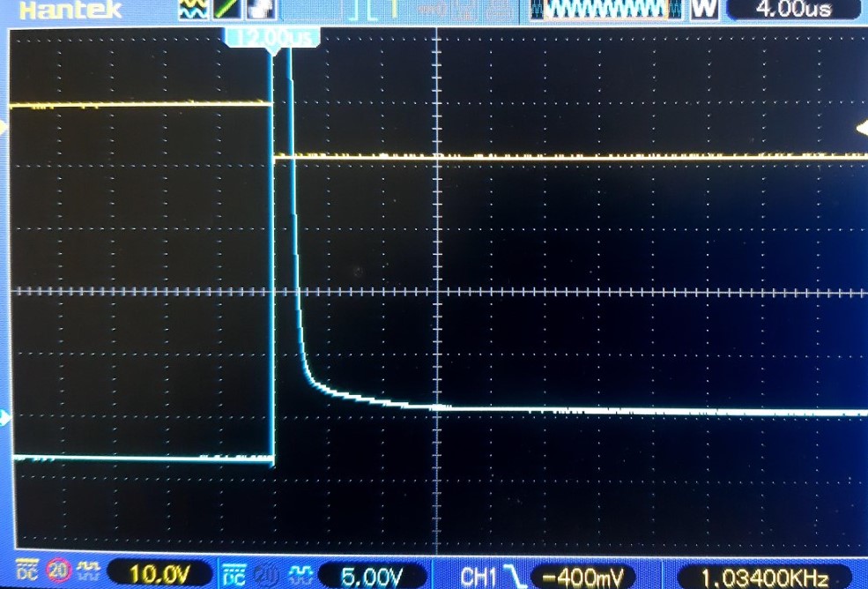Screen dimensions: 868x589
Task: Select the -400mV trigger level readout
Action: coord(584,578)
